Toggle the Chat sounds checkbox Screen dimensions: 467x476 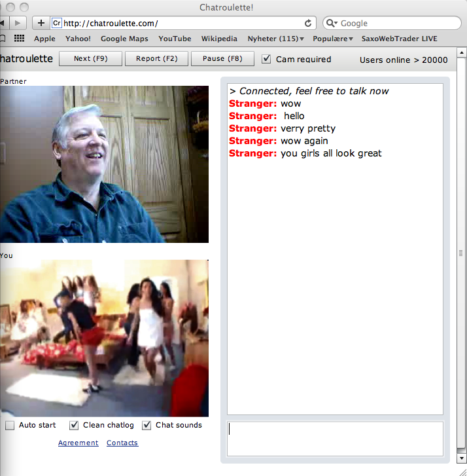tap(147, 426)
